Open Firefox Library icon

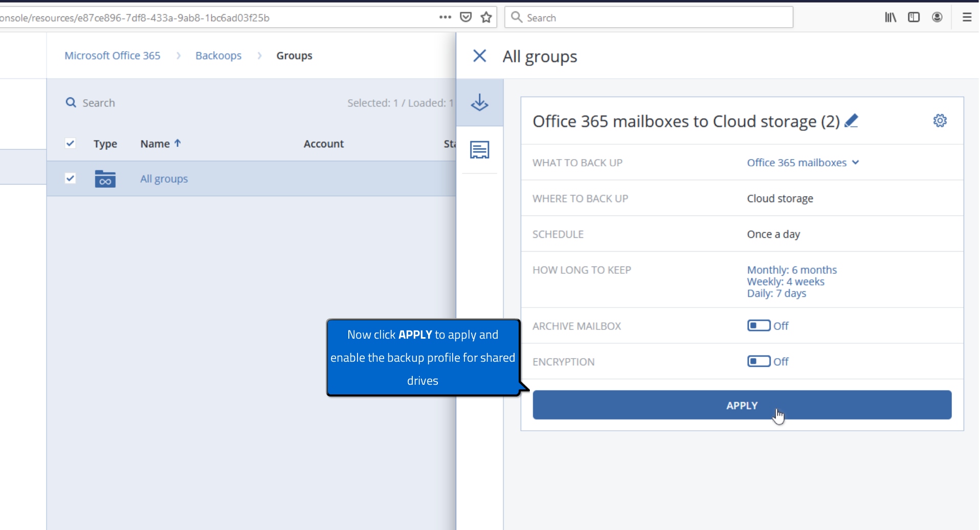(x=890, y=17)
